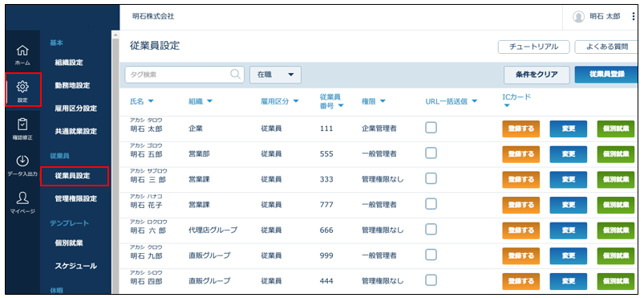Open the 在職 status dropdown

pyautogui.click(x=275, y=75)
